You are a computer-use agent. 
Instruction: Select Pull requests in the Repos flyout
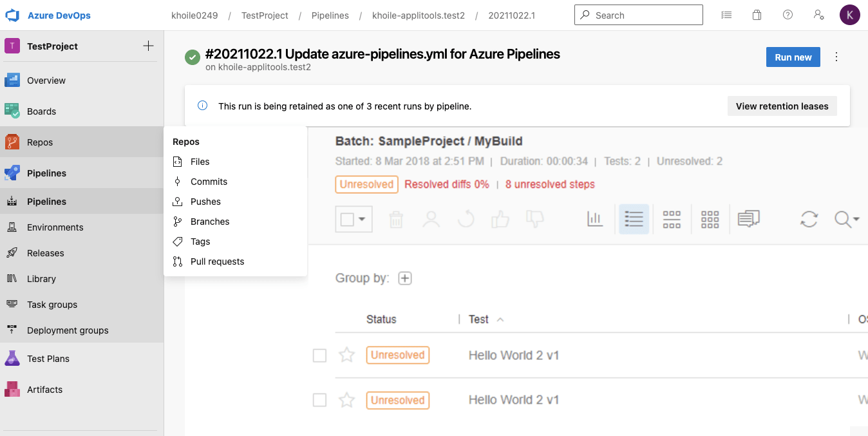[217, 261]
